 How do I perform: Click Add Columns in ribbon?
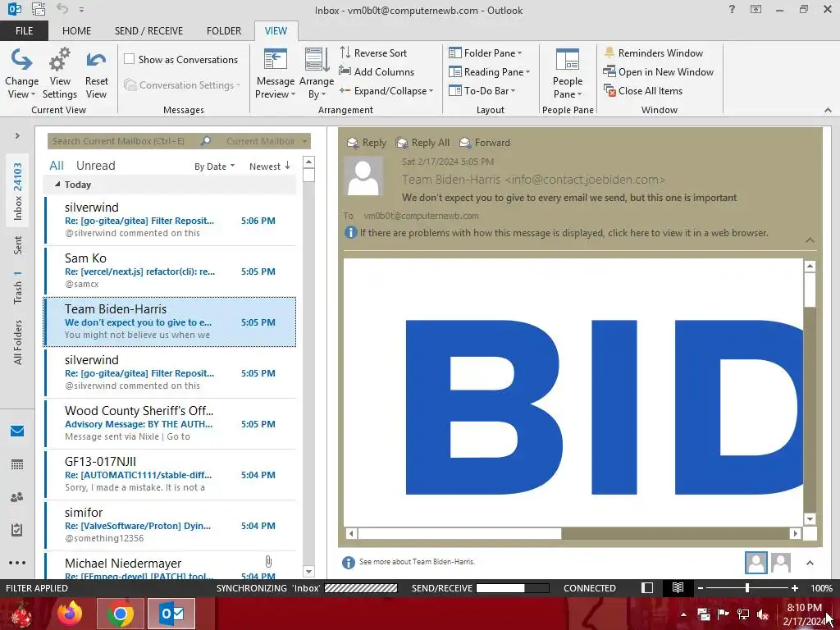point(377,72)
